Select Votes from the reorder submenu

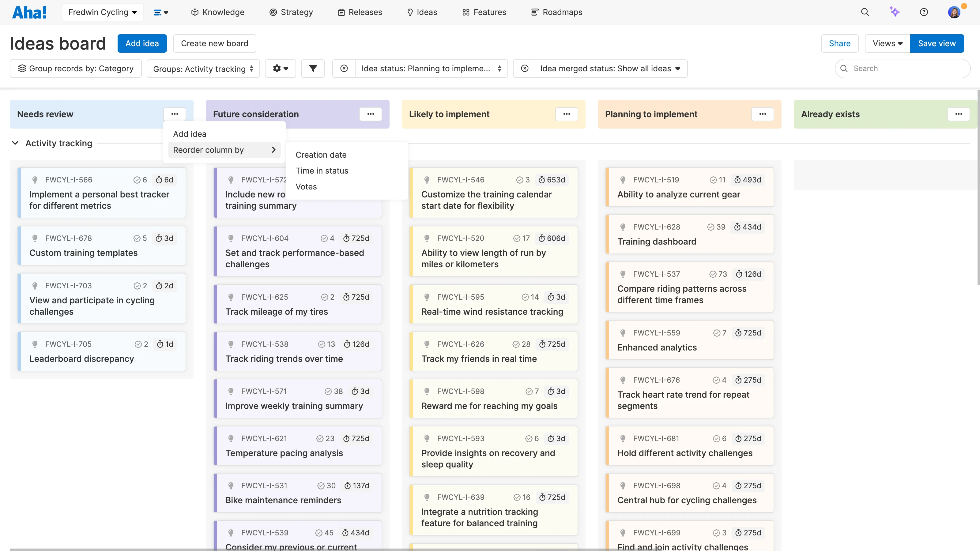[x=306, y=187]
